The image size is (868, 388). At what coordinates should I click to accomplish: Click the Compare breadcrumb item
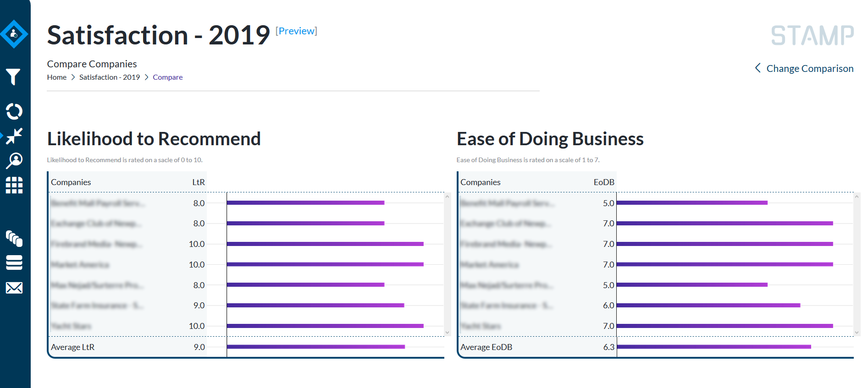[x=167, y=77]
